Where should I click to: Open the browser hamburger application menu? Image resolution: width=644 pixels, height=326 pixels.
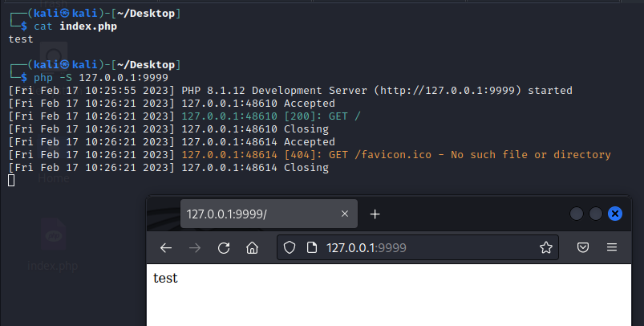pyautogui.click(x=612, y=247)
